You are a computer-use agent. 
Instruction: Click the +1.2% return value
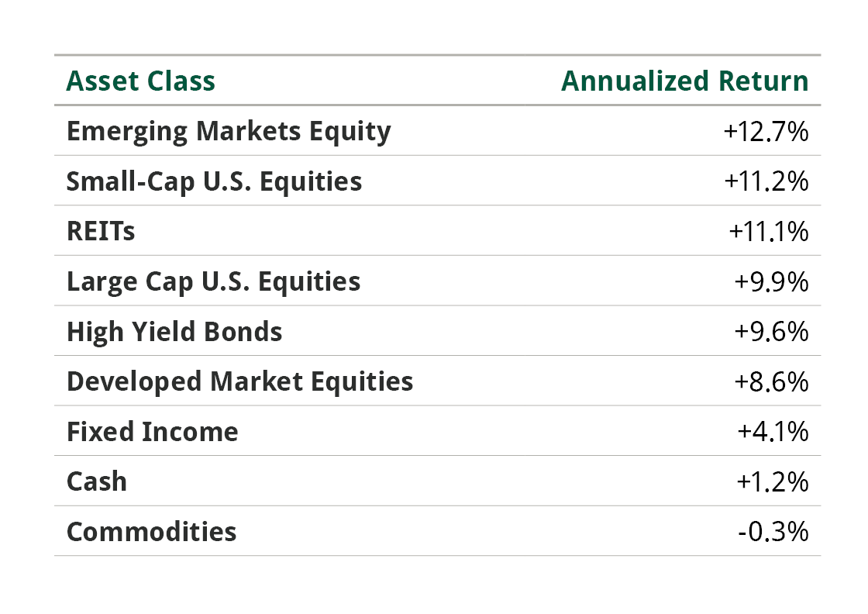coord(772,481)
